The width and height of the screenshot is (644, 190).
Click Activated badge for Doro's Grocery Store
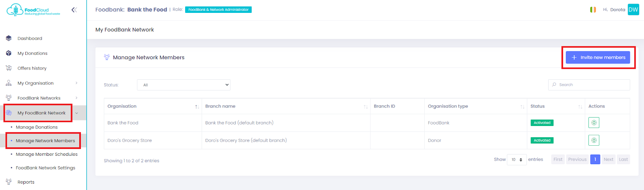coord(542,140)
